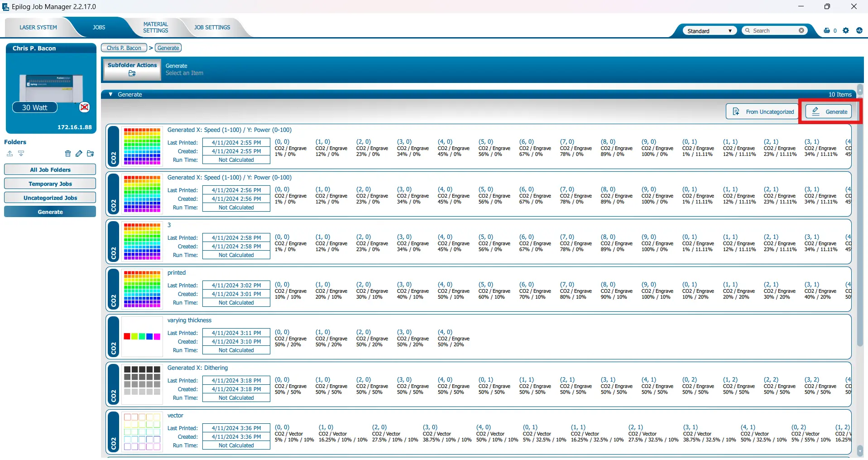868x460 pixels.
Task: Click CO2 badge of 'Generated X: Dithering' job
Action: [x=114, y=384]
